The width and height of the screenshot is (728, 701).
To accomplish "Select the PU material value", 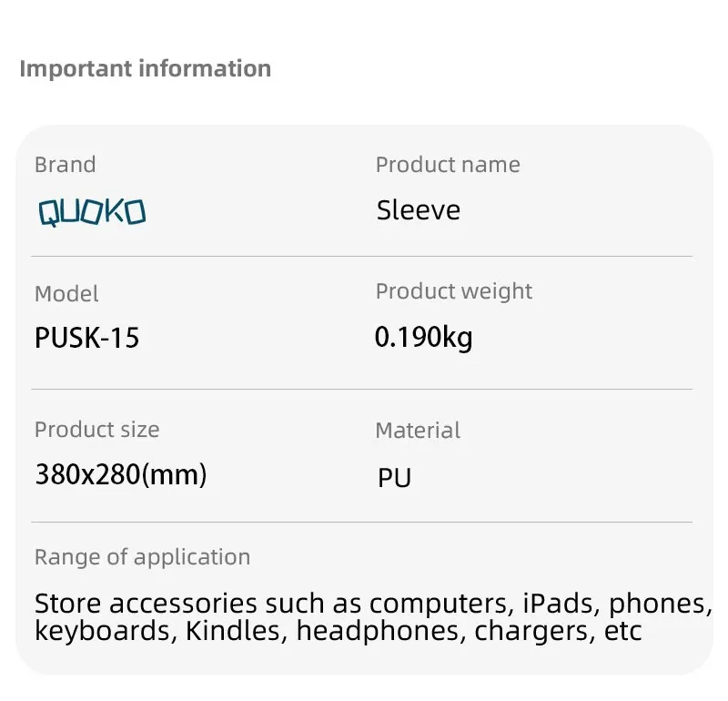I will pos(395,477).
